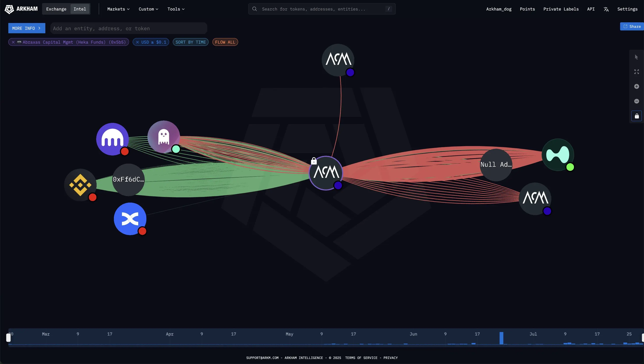Click the lock icon on central node
This screenshot has height=364, width=644.
coord(314,161)
